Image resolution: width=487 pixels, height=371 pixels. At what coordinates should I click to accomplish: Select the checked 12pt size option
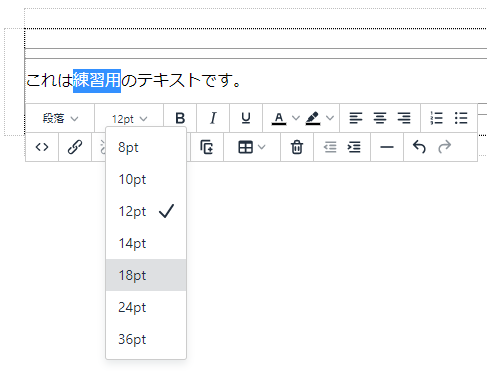click(x=146, y=211)
